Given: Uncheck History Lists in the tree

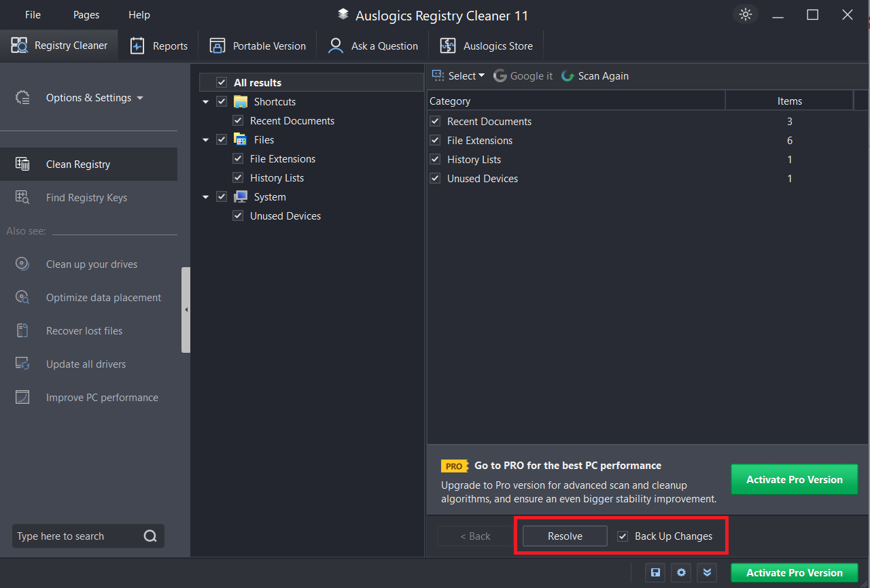Looking at the screenshot, I should coord(238,177).
